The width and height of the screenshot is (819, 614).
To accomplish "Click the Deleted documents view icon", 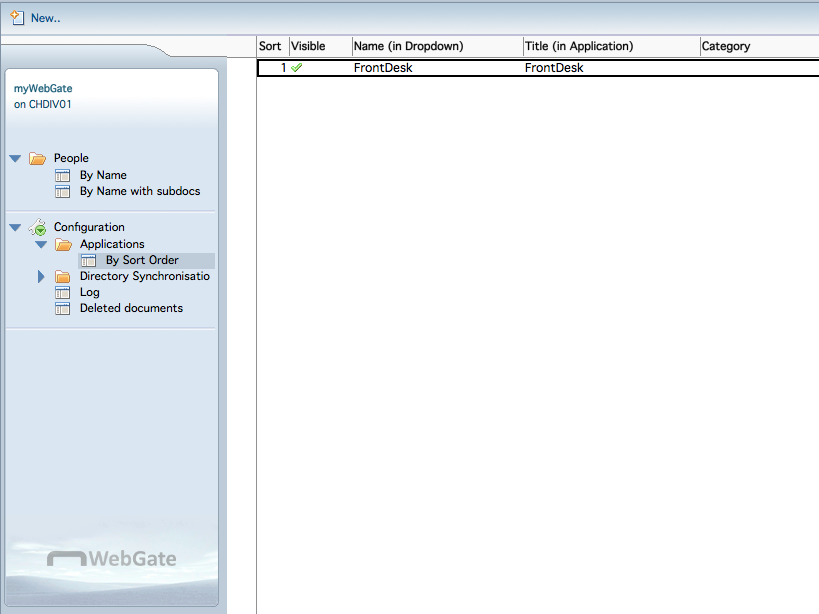I will click(63, 308).
